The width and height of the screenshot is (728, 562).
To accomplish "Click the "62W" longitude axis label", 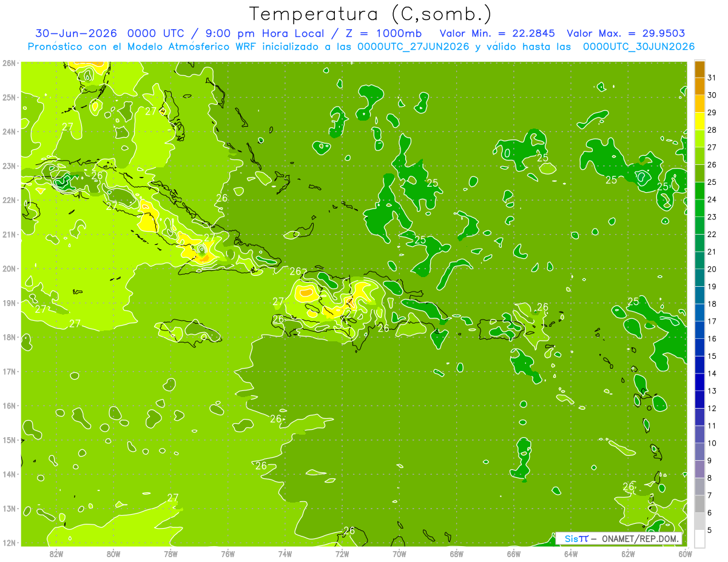I will (628, 554).
